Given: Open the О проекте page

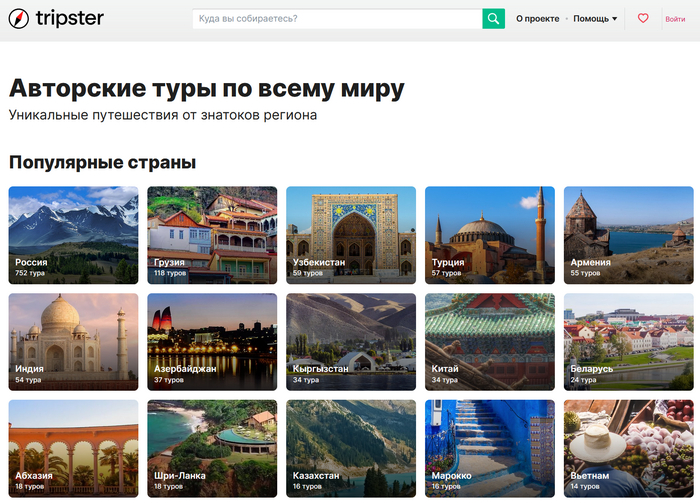Looking at the screenshot, I should pos(538,19).
